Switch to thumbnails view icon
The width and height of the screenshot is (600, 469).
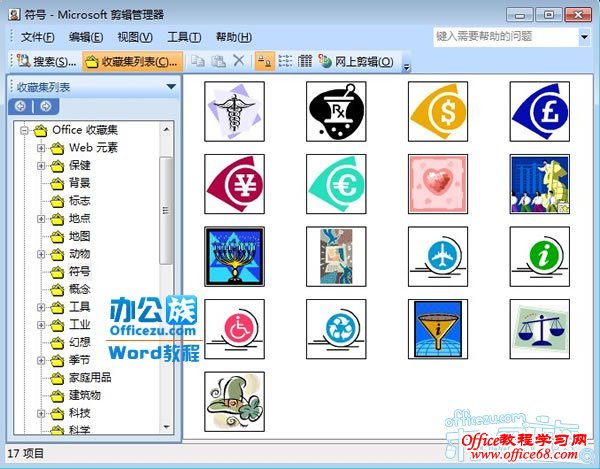point(264,61)
